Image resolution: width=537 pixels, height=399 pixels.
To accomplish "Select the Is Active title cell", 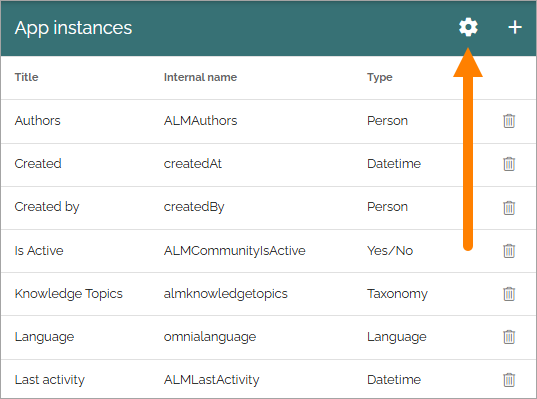I will (39, 251).
